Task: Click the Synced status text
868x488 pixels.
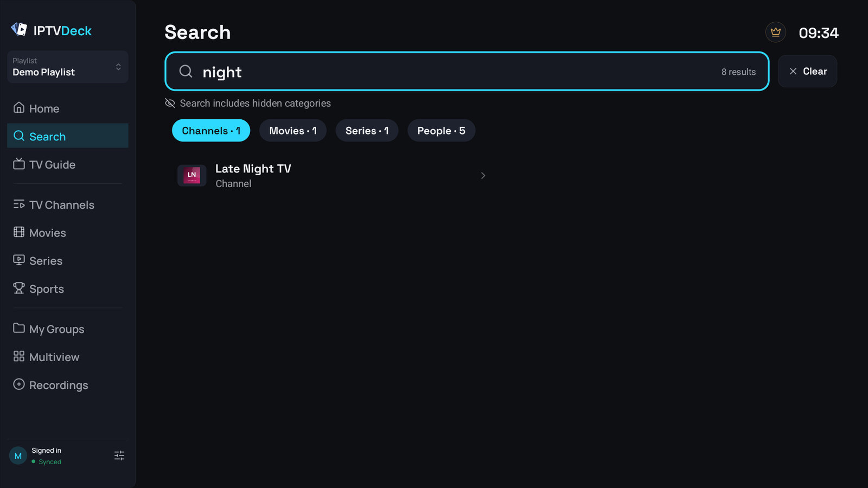Action: click(50, 462)
